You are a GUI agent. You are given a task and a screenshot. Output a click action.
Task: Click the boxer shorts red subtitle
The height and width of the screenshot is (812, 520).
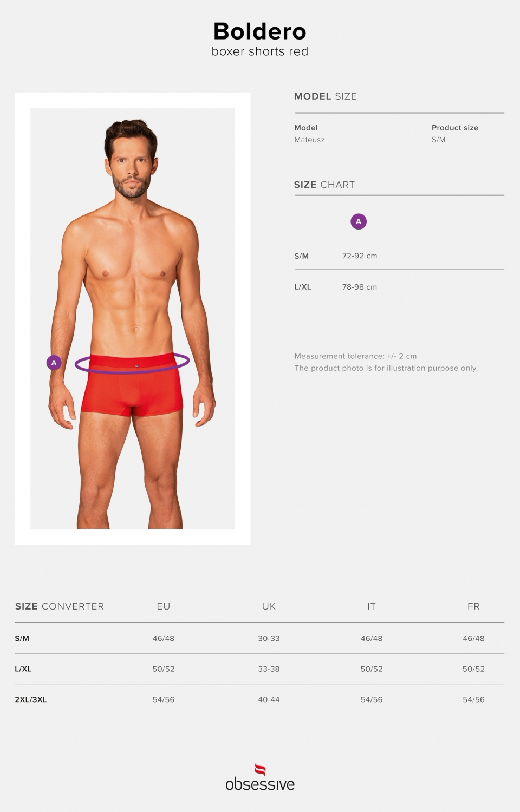click(x=260, y=51)
